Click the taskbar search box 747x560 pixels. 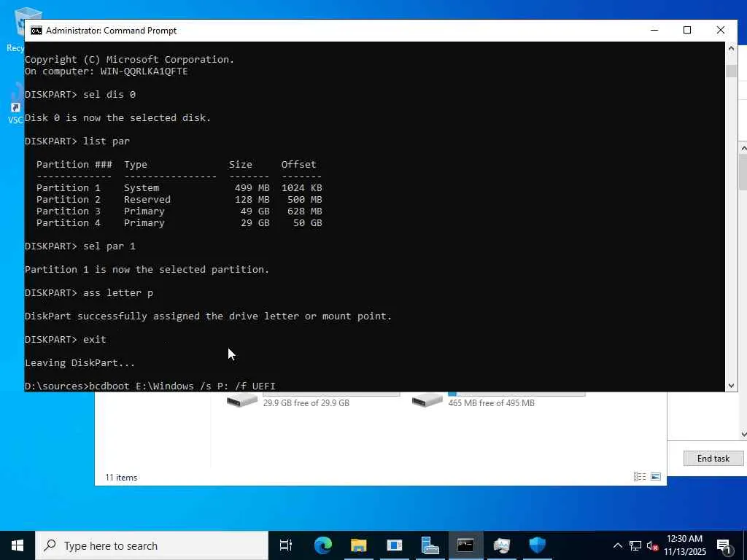click(x=152, y=545)
